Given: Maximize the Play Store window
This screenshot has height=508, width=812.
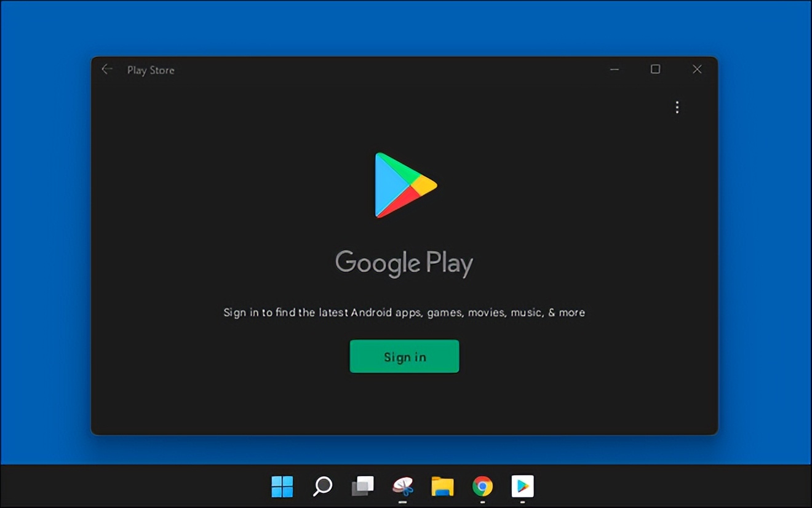Looking at the screenshot, I should 655,69.
